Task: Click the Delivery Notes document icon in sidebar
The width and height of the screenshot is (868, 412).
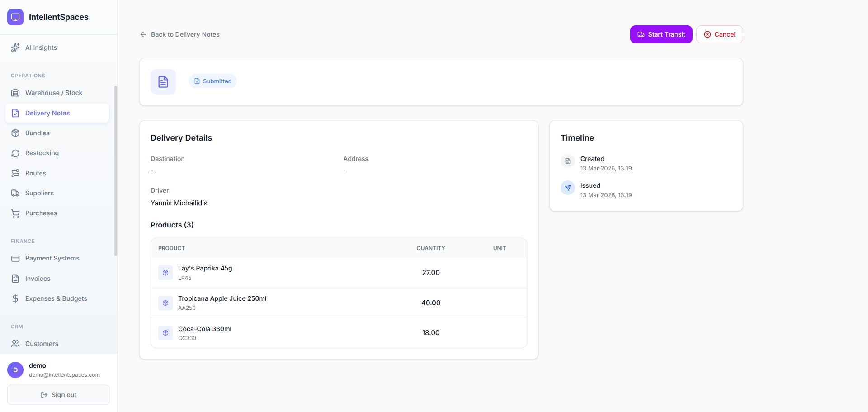Action: (15, 113)
